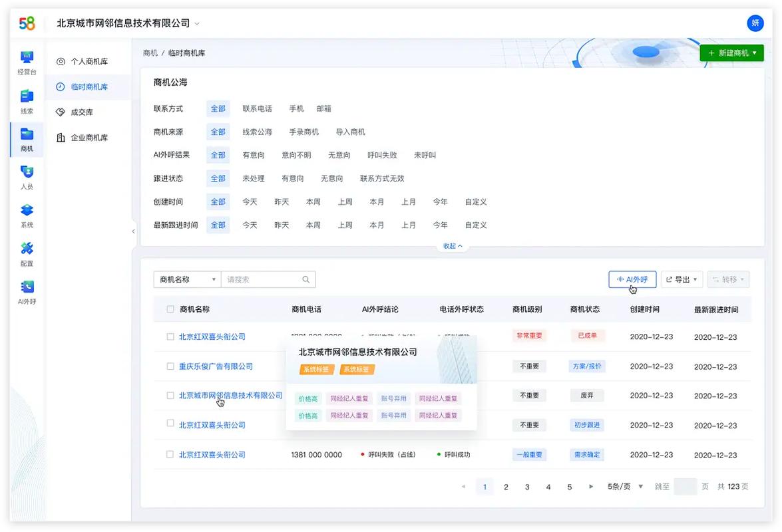Image resolution: width=782 pixels, height=532 pixels.
Task: Click the AI外呼 button above the table
Action: point(632,279)
